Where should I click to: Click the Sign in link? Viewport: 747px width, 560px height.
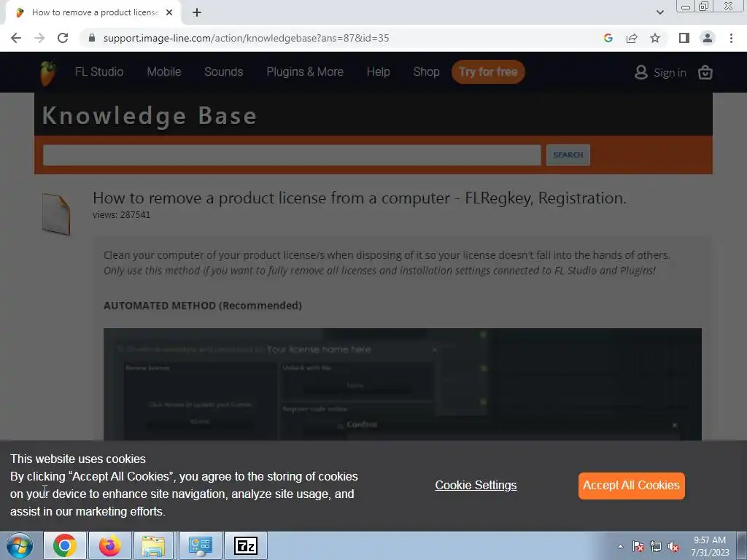pyautogui.click(x=670, y=73)
